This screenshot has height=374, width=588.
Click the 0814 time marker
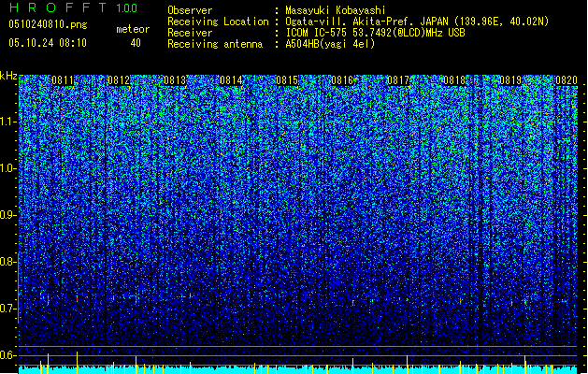pyautogui.click(x=231, y=80)
